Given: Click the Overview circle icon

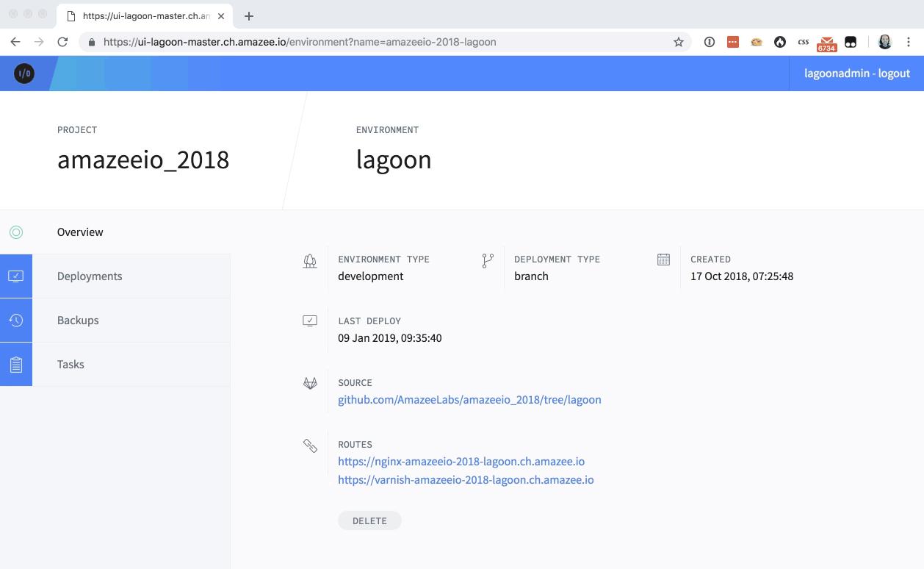Looking at the screenshot, I should 16,232.
